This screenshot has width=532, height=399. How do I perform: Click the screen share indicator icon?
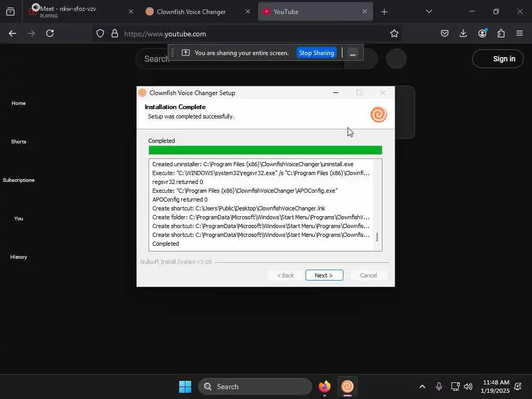[185, 52]
